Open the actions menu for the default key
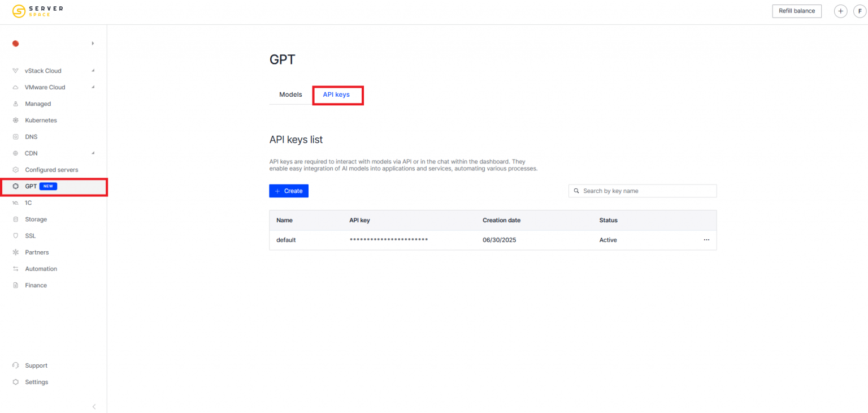This screenshot has width=868, height=413. pyautogui.click(x=706, y=239)
